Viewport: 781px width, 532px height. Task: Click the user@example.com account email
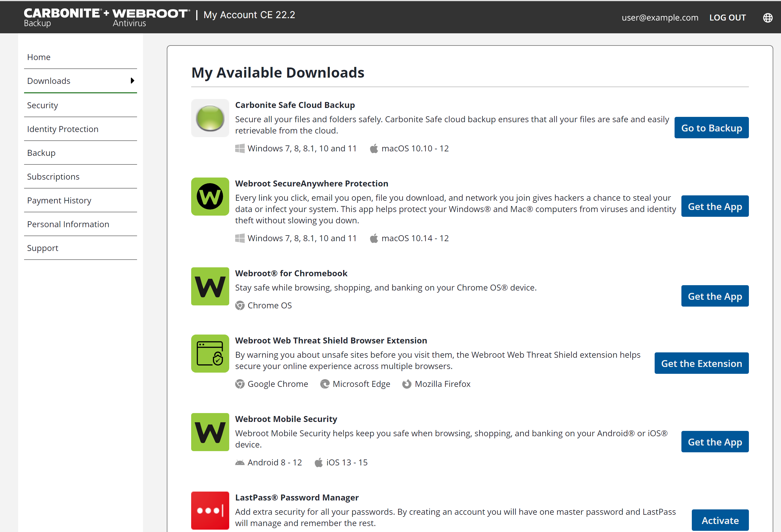pyautogui.click(x=660, y=18)
